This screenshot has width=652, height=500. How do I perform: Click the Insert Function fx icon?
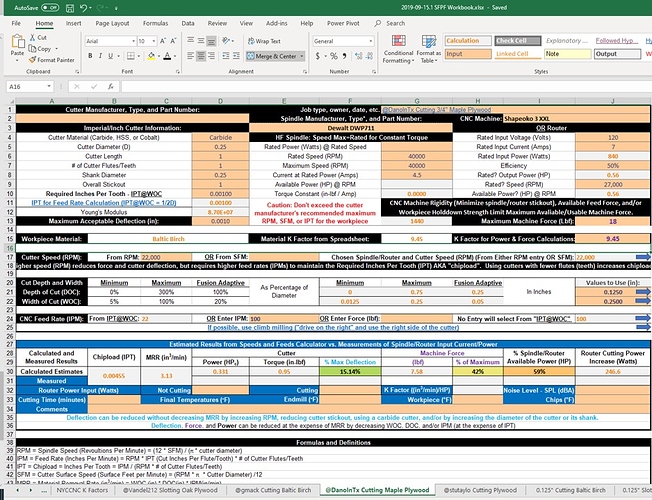pos(111,87)
